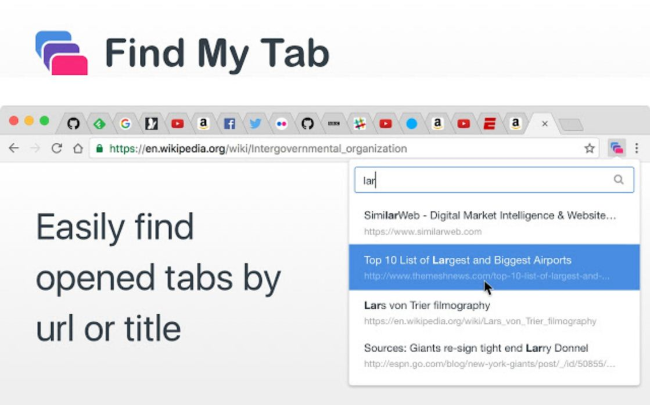Click the green padlock in the address bar
The height and width of the screenshot is (405, 650).
[x=99, y=148]
